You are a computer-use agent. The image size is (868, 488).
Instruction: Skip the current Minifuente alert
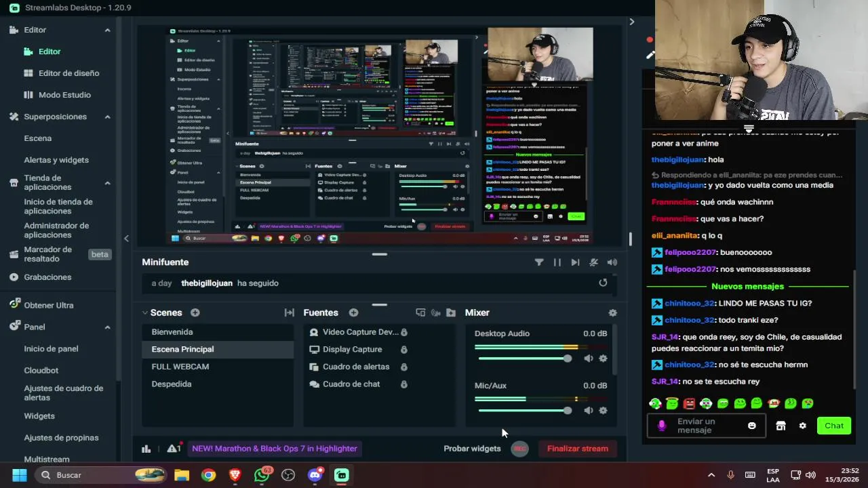coord(575,262)
